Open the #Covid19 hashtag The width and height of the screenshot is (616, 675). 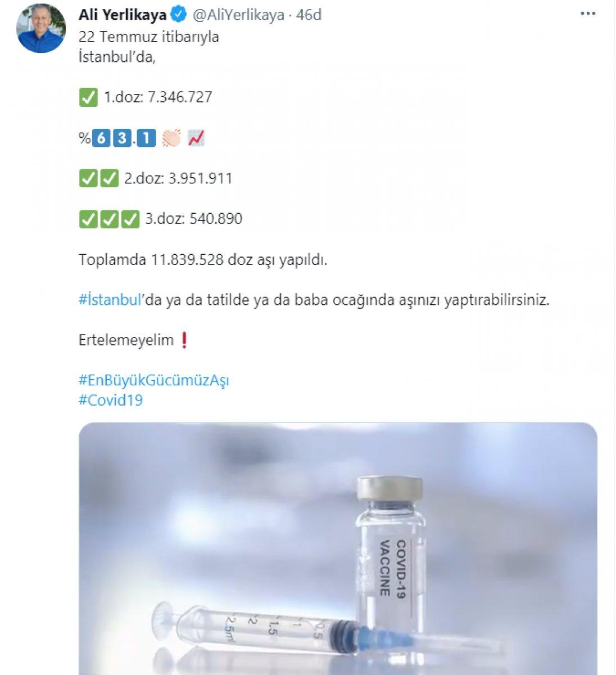point(111,400)
